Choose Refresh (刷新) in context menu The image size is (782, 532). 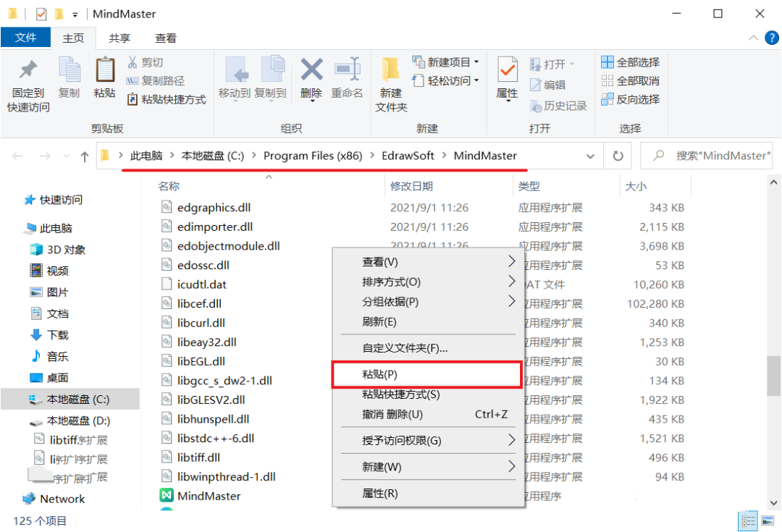pos(429,321)
